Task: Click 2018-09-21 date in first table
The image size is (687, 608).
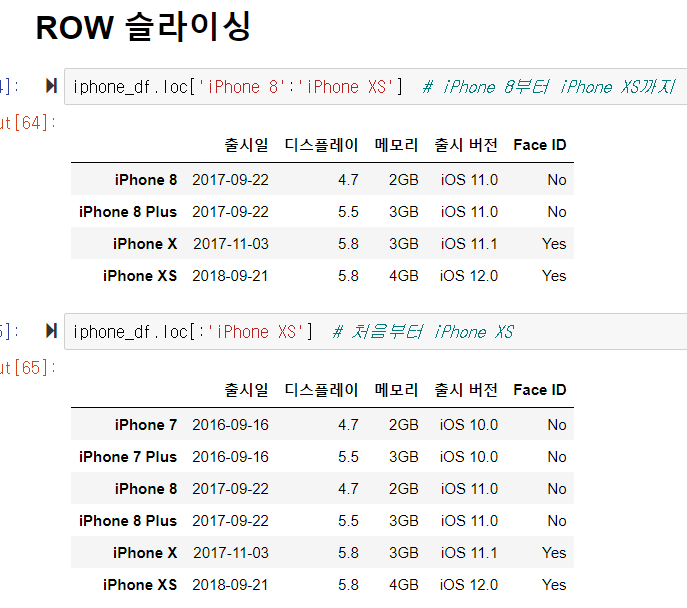Action: (230, 276)
